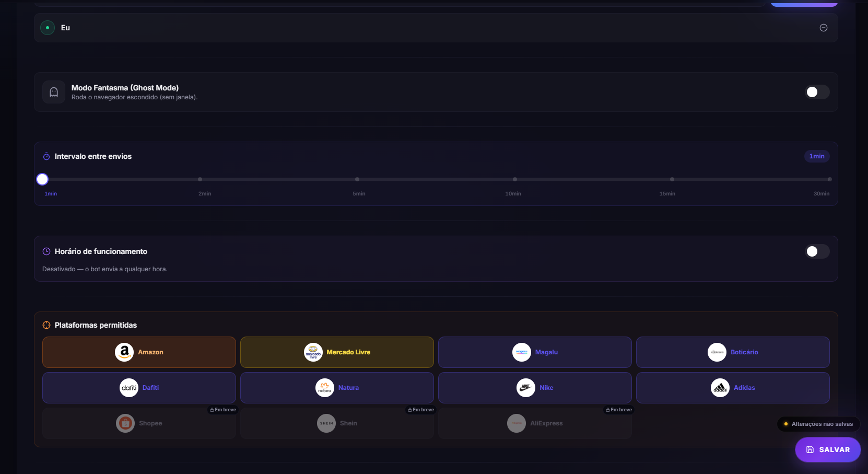868x474 pixels.
Task: Click the Eu row label
Action: (x=65, y=28)
